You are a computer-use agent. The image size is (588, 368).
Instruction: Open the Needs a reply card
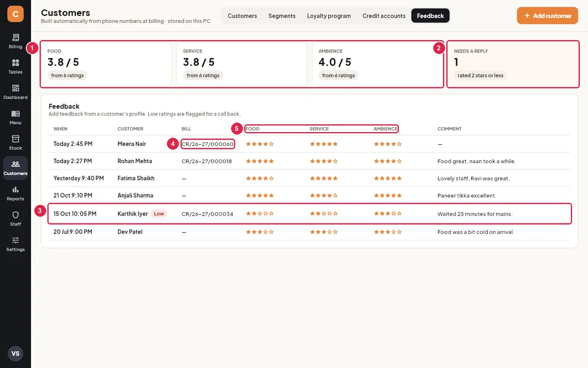pyautogui.click(x=513, y=64)
